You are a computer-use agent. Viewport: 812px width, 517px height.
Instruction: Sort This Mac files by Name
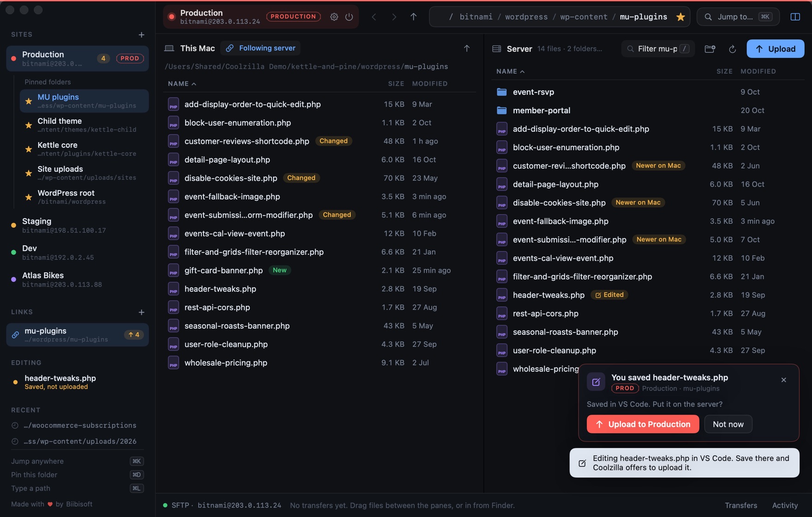[x=182, y=84]
